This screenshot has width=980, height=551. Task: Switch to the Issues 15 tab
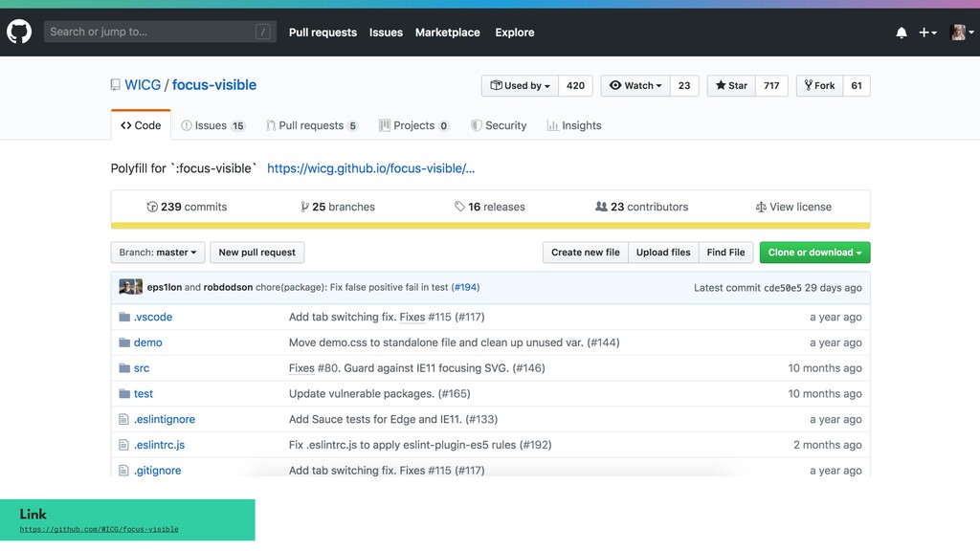[x=213, y=125]
